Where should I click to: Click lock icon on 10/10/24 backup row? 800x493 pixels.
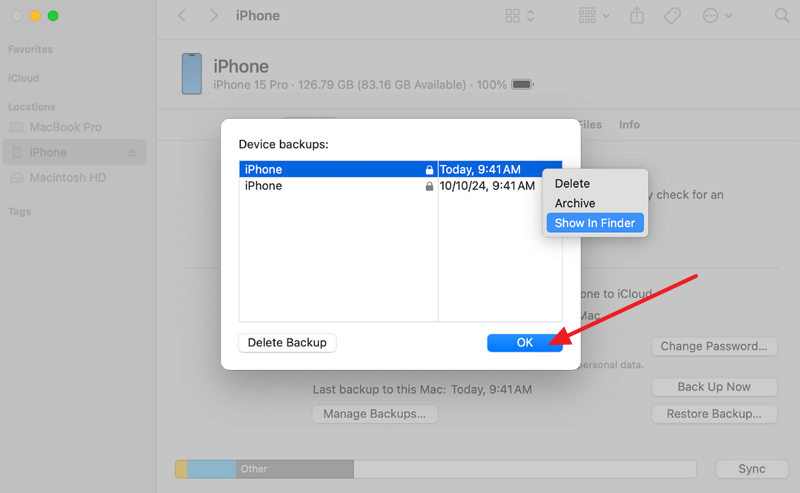point(430,186)
